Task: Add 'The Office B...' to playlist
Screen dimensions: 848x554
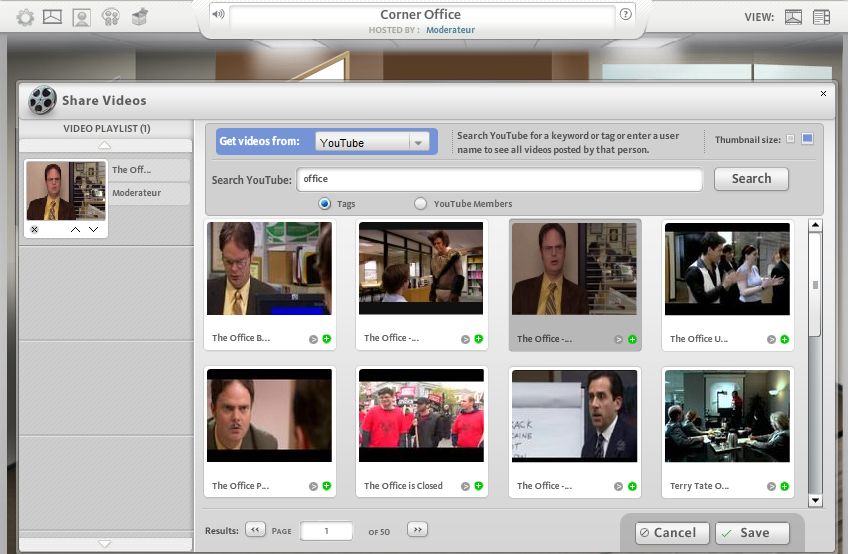Action: coord(327,339)
